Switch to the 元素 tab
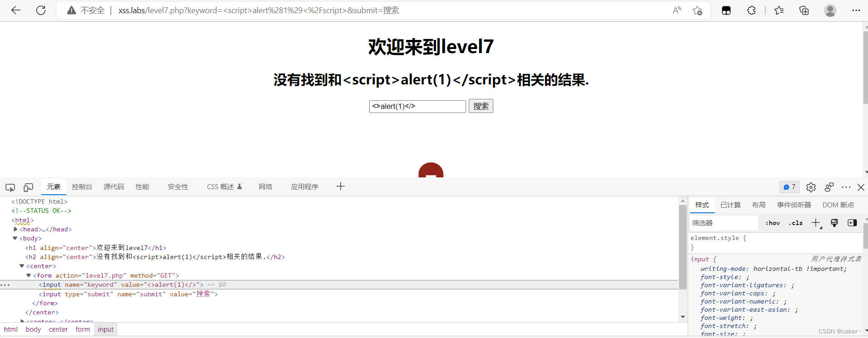868x338 pixels. pos(54,187)
